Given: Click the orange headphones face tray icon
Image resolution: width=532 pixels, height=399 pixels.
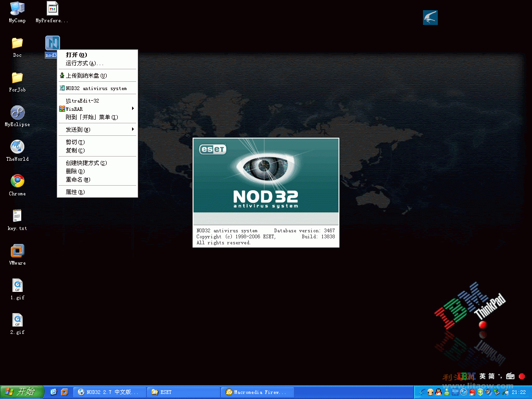Looking at the screenshot, I should tap(430, 392).
